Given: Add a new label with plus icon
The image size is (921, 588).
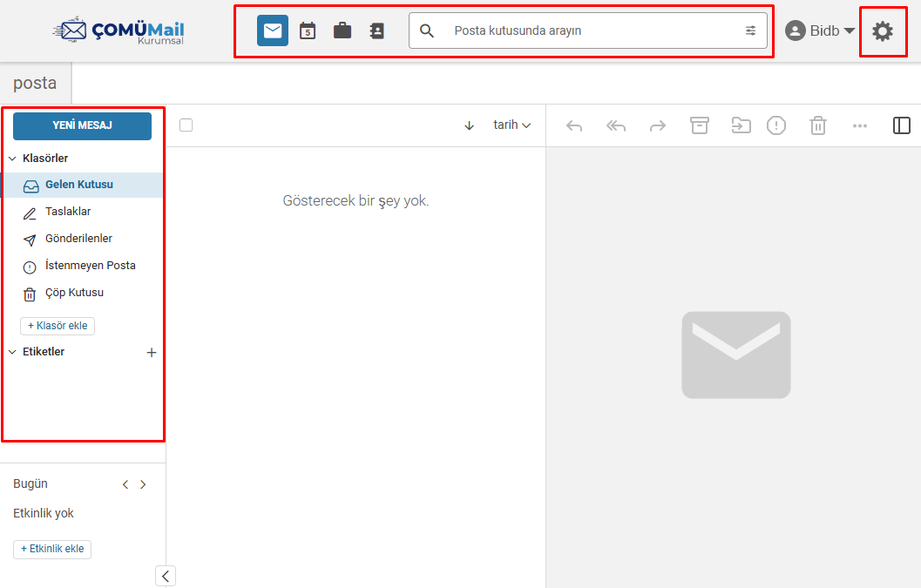Looking at the screenshot, I should pyautogui.click(x=151, y=353).
